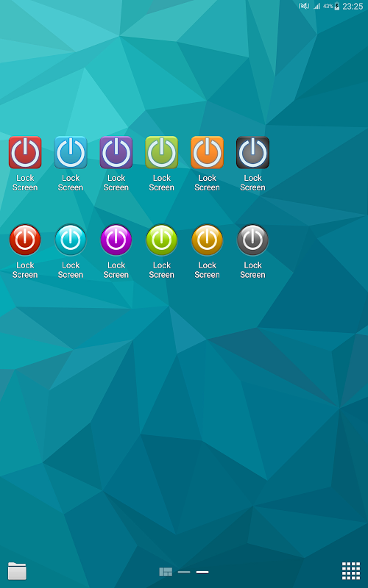Switch to the magazine home page indicator

click(166, 572)
